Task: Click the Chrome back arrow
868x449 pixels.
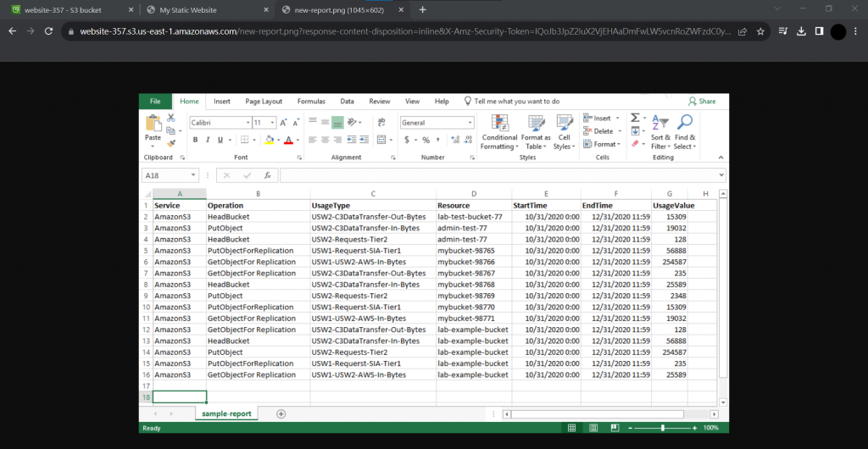Action: [12, 31]
